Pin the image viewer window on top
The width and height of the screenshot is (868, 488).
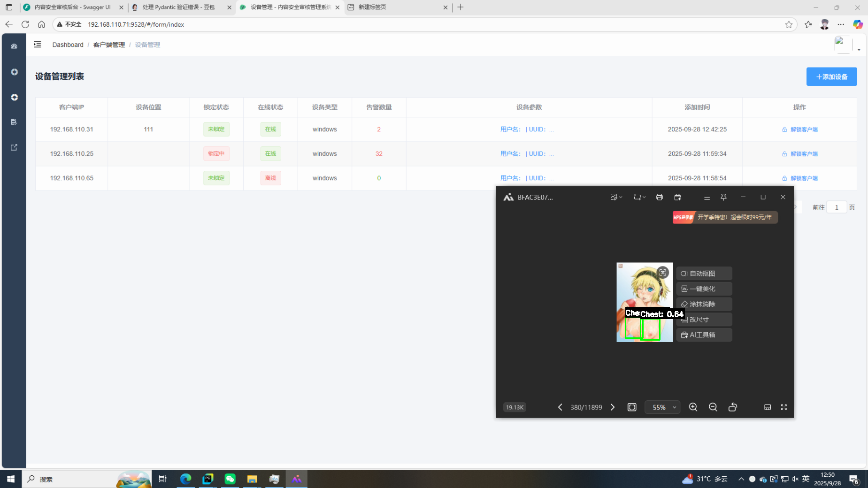click(x=723, y=197)
